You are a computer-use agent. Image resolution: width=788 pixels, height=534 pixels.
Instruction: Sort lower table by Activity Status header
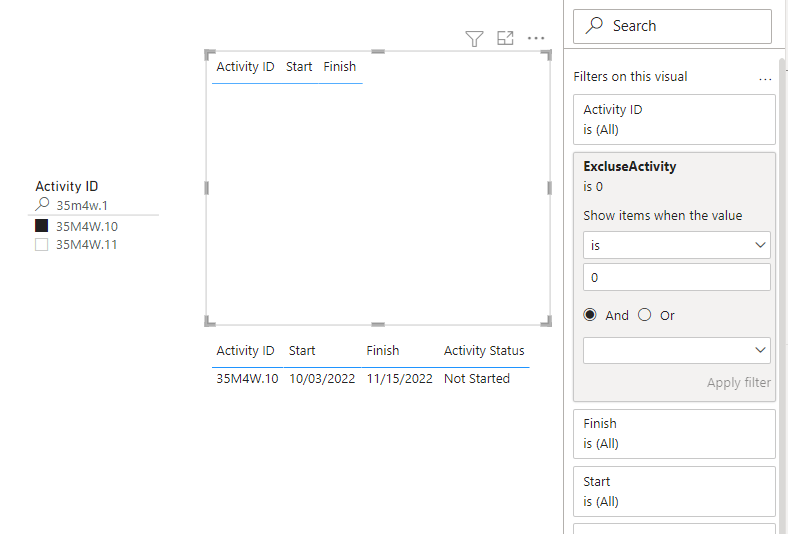[484, 351]
